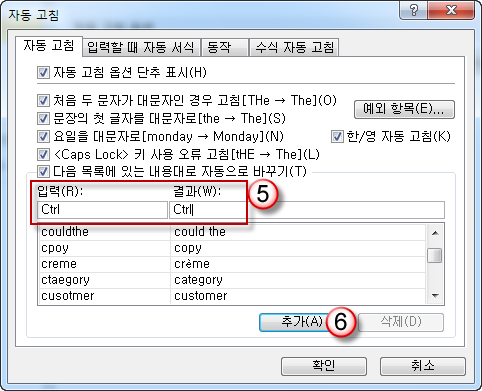Open the 입력할 때 자동 서식 tab
Screen dimensions: 482x391
141,47
